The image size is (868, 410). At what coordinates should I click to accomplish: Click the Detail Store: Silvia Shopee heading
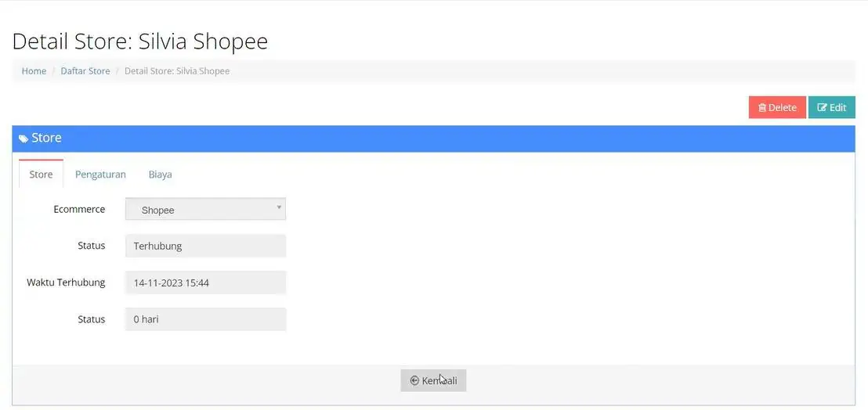tap(140, 41)
